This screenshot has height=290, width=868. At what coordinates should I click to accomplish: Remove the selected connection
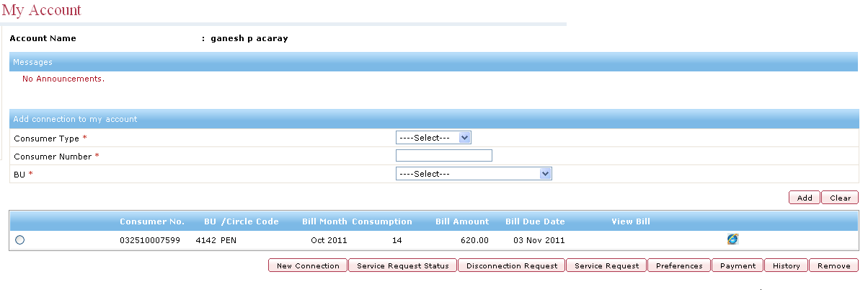[833, 265]
